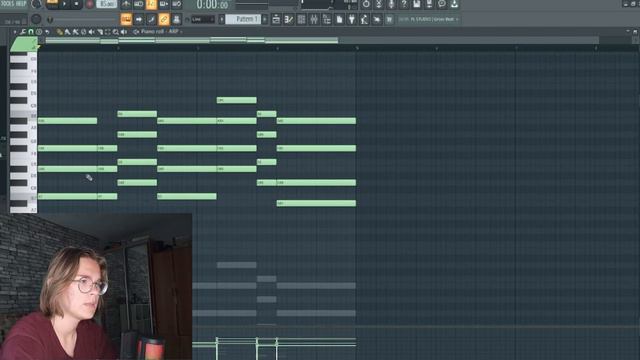Open the Channel rack icon
Viewport: 640px width, 360px height.
pyautogui.click(x=302, y=19)
